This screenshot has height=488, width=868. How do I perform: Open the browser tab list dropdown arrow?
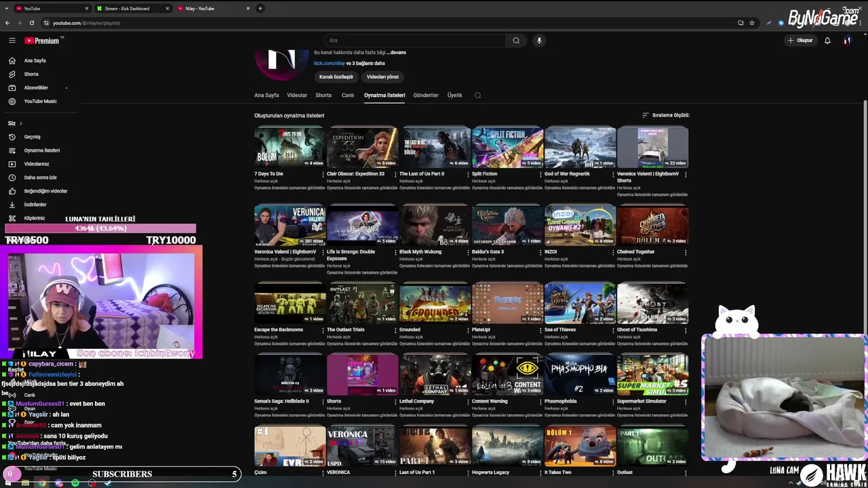click(x=7, y=9)
